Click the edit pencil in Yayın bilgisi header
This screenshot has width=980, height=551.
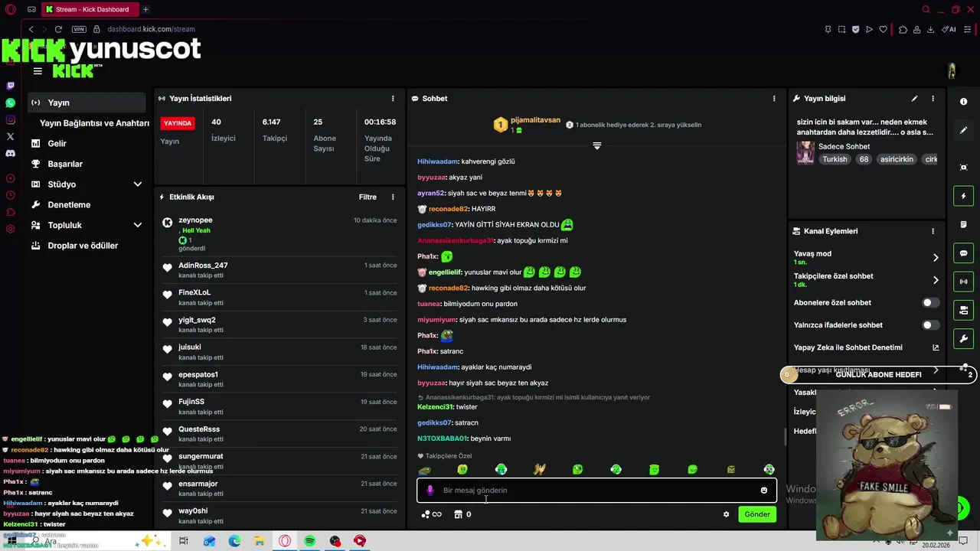pos(914,99)
